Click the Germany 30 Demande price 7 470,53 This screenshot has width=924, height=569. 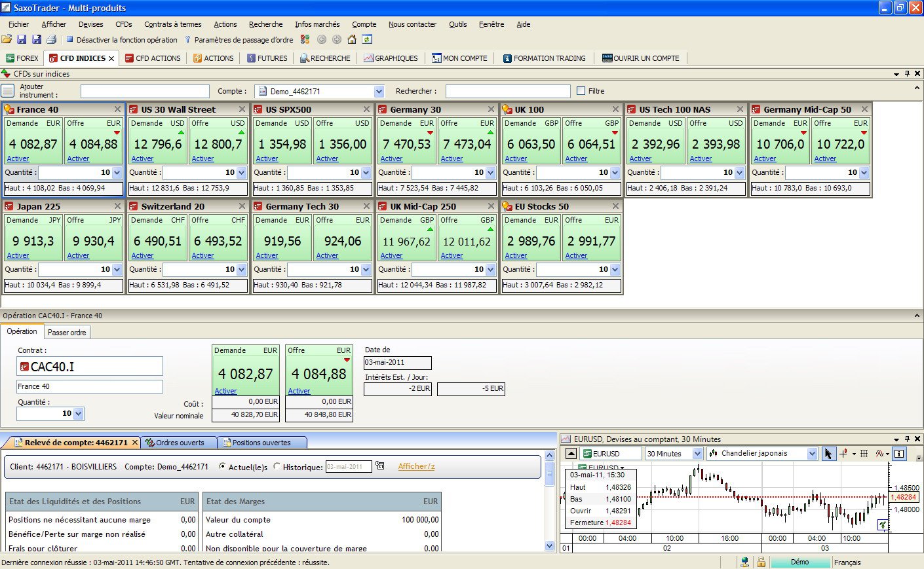[x=407, y=144]
